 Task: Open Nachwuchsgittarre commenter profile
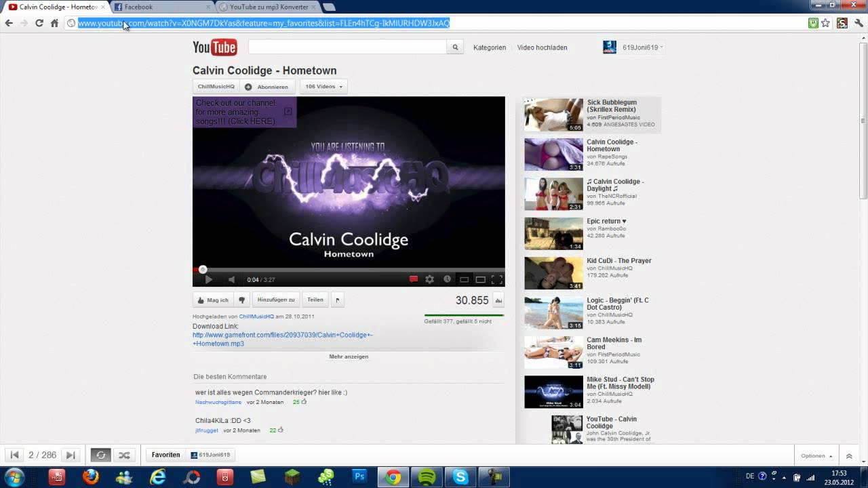coord(218,403)
